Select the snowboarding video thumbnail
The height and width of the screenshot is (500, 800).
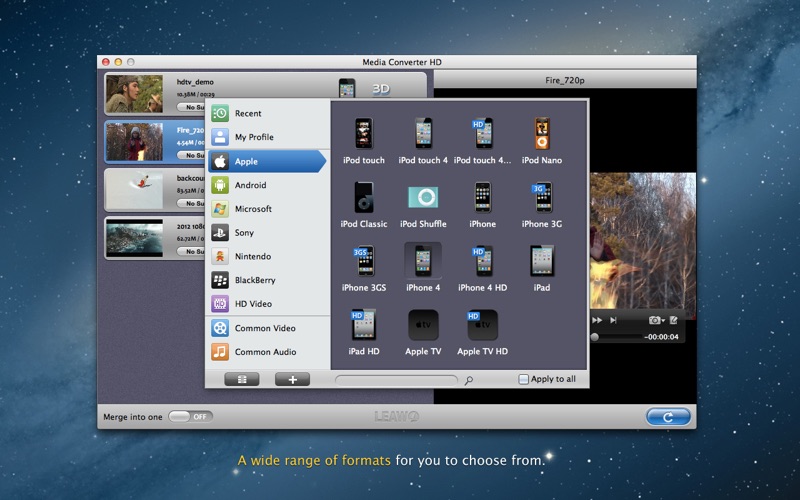tap(134, 190)
